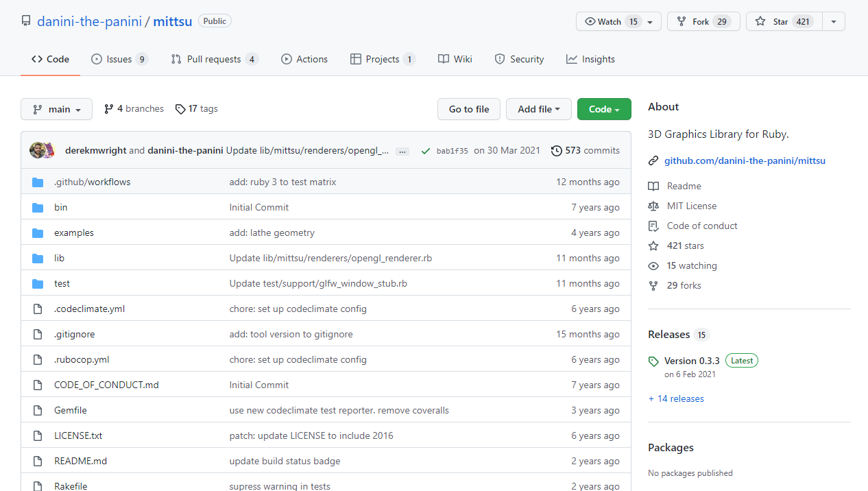This screenshot has height=491, width=868.
Task: Open the mittsu repository name link
Action: 173,21
